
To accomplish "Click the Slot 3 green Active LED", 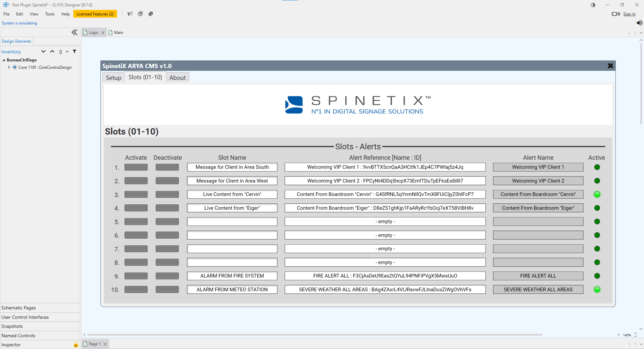I will 597,194.
